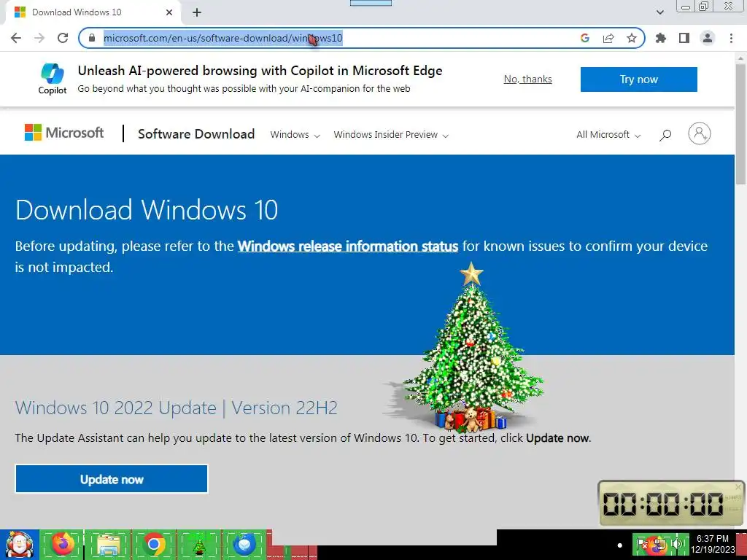Click the Update now button
This screenshot has height=560, width=747.
112,479
